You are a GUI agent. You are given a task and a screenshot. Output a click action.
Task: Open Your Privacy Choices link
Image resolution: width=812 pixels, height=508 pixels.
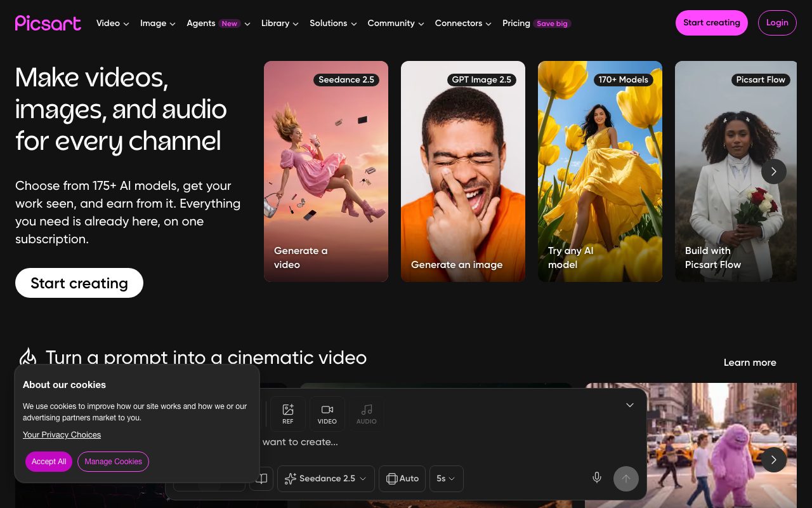point(62,435)
